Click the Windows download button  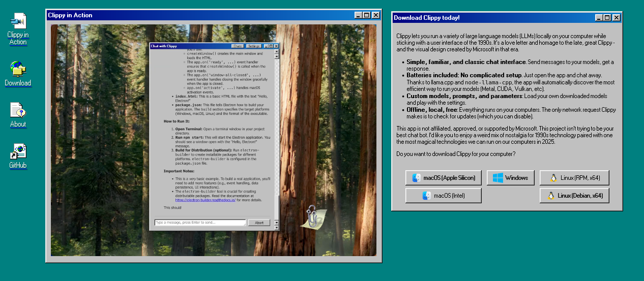[x=510, y=178]
